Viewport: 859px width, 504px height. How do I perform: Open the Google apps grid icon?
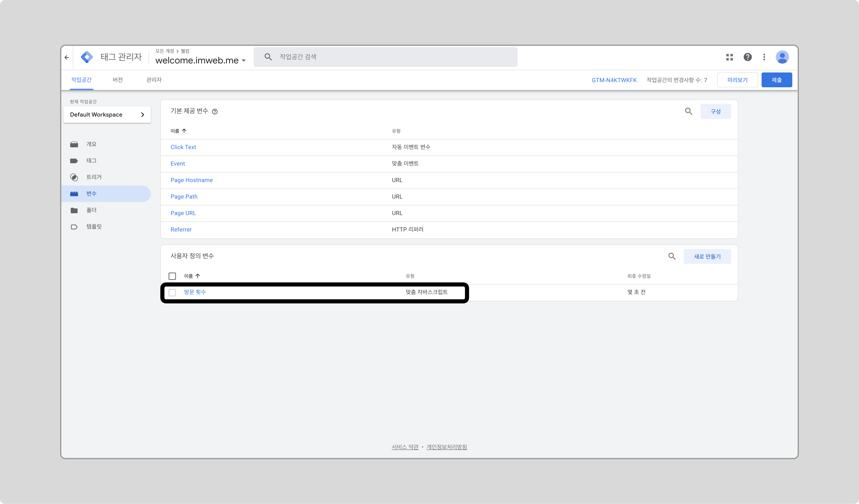pyautogui.click(x=729, y=57)
